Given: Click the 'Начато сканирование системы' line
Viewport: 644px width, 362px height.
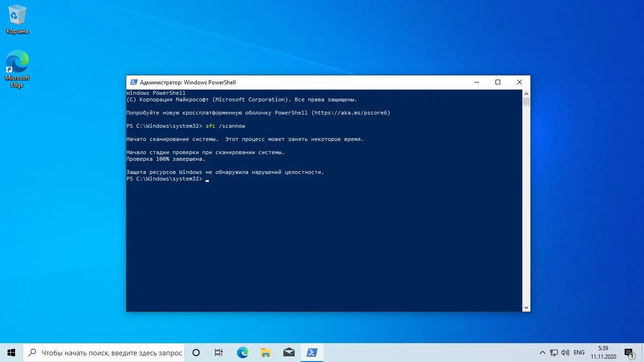Looking at the screenshot, I should 245,140.
